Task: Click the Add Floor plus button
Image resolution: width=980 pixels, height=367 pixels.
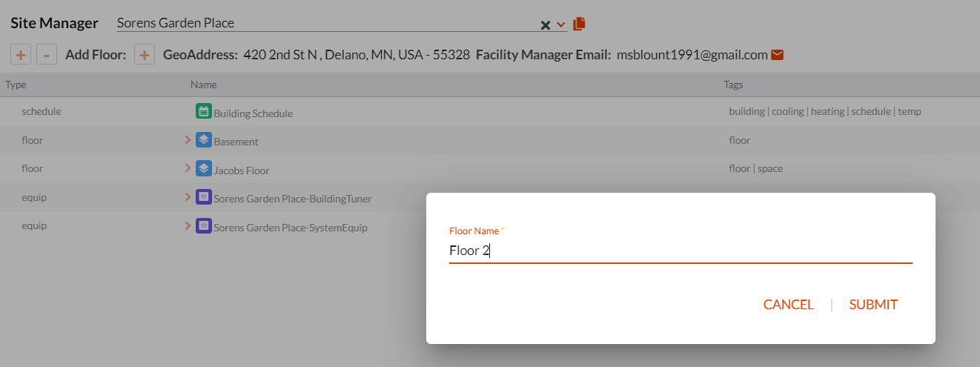Action: tap(145, 55)
